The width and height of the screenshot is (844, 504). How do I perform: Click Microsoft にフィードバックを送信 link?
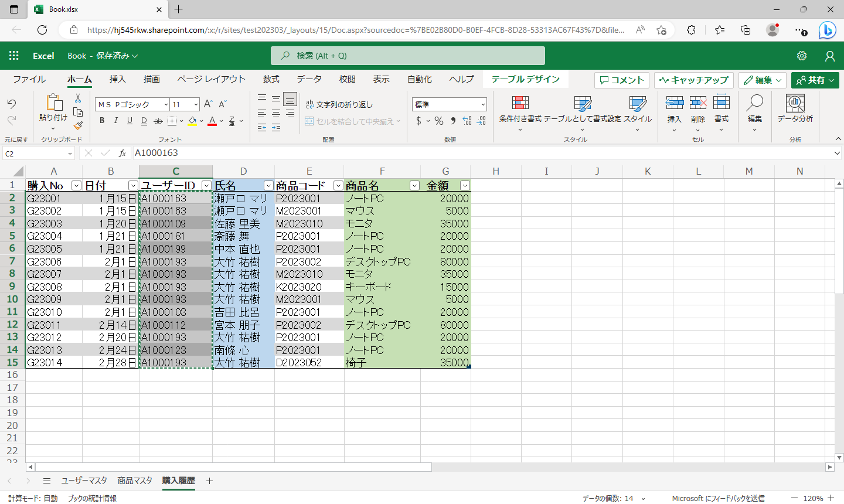pos(719,498)
